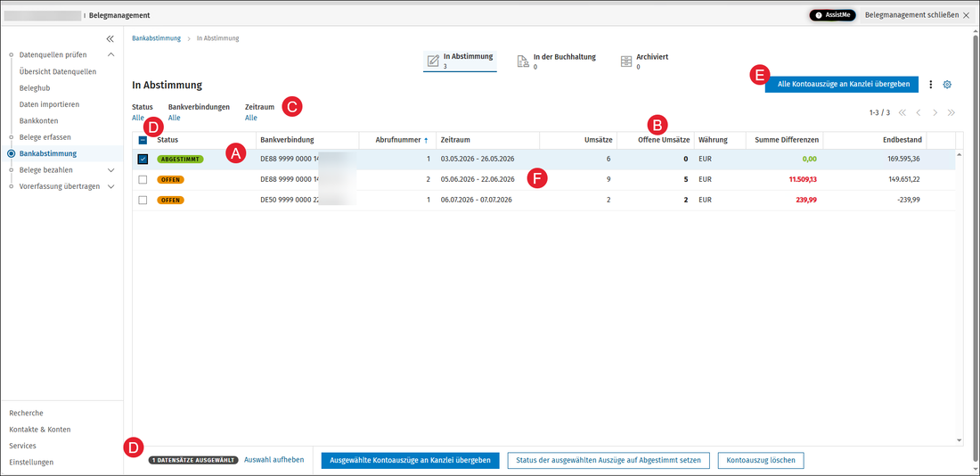Uncheck the ABGESTIMMT row checkbox
The image size is (980, 476).
pos(143,160)
